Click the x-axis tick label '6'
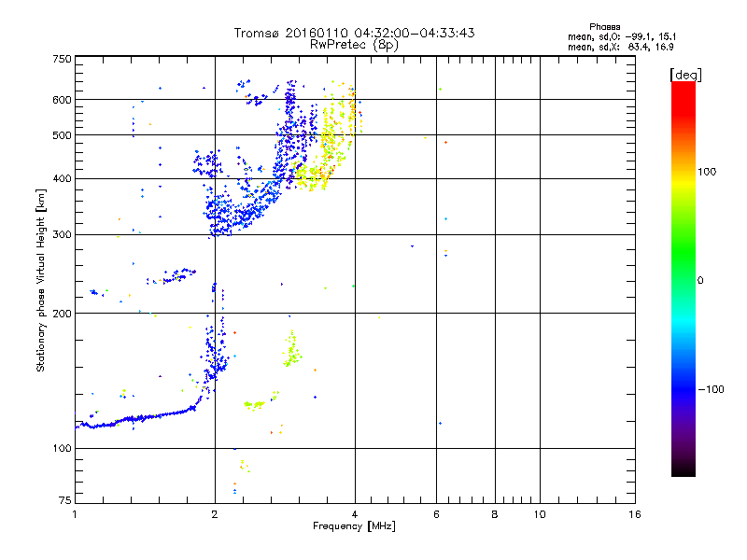 [x=436, y=514]
